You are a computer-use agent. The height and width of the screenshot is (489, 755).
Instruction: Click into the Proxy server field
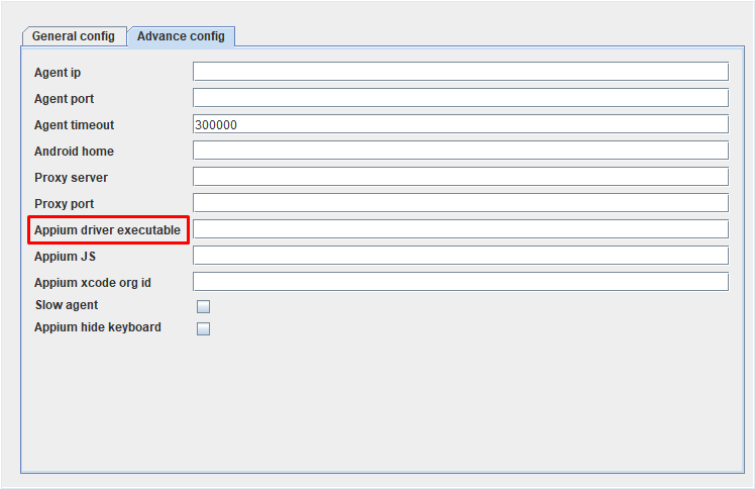point(460,177)
